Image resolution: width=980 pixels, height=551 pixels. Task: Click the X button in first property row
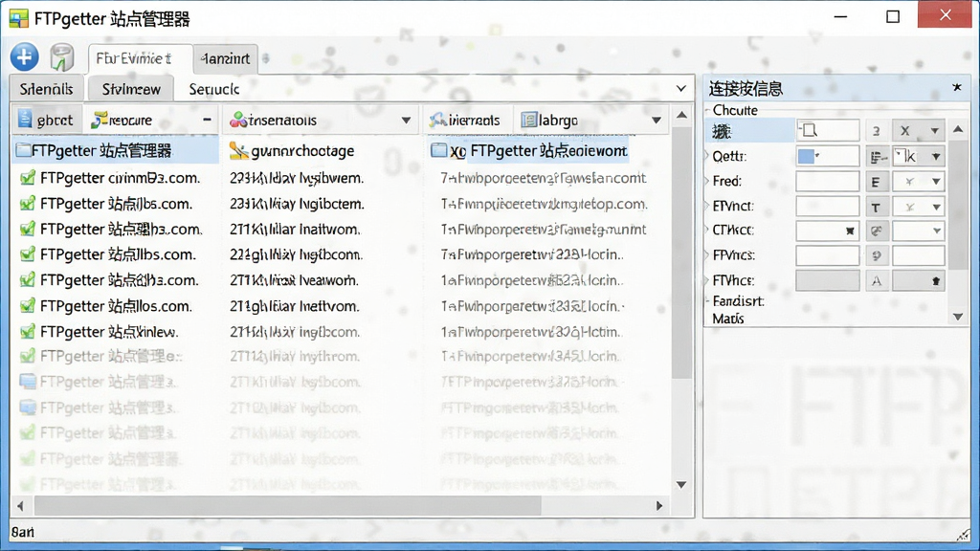click(x=905, y=130)
